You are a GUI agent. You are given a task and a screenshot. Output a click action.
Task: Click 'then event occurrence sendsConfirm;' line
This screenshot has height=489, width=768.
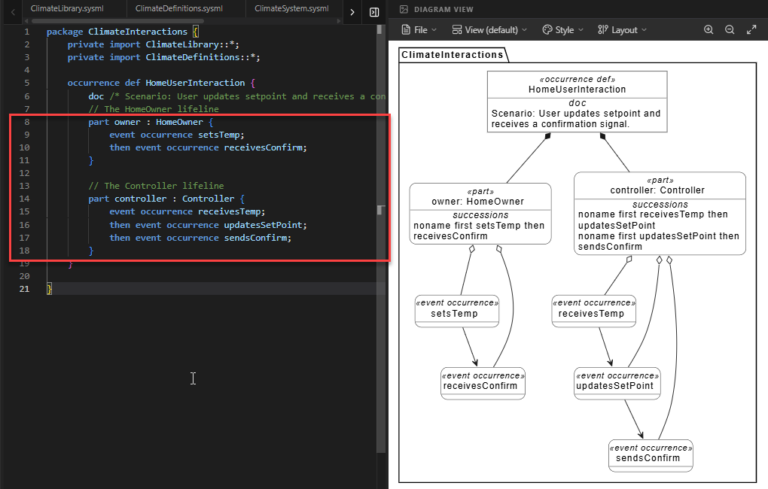(x=200, y=238)
